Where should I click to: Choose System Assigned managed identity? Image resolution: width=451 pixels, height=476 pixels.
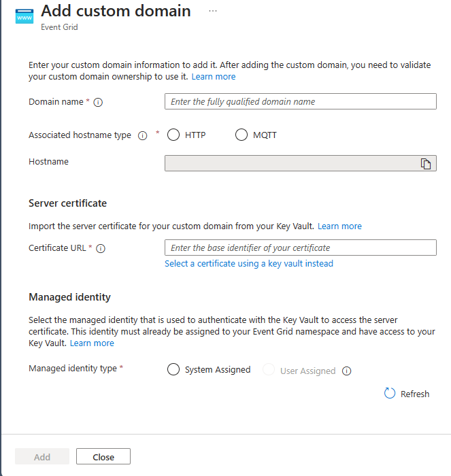click(x=173, y=370)
